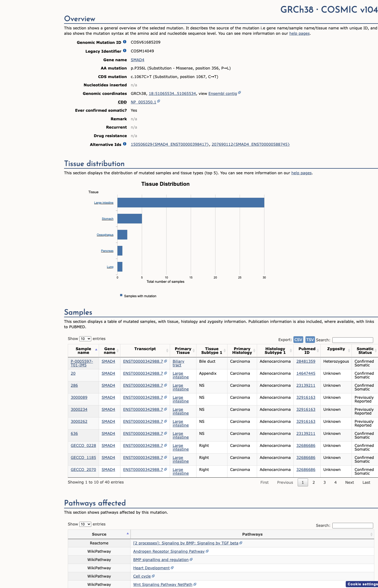Click the Lung chart label
378x588 pixels.
point(110,267)
